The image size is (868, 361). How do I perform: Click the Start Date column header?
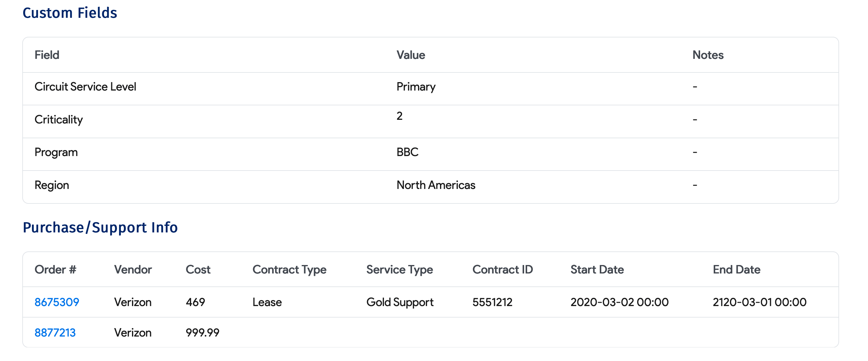597,269
